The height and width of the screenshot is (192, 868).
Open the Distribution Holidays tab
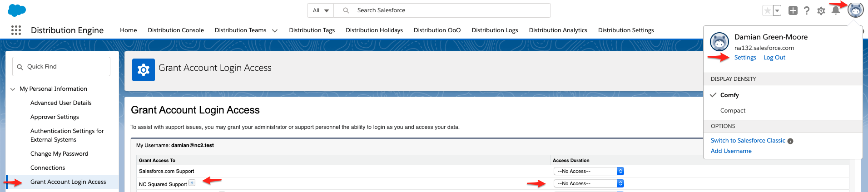(x=374, y=30)
